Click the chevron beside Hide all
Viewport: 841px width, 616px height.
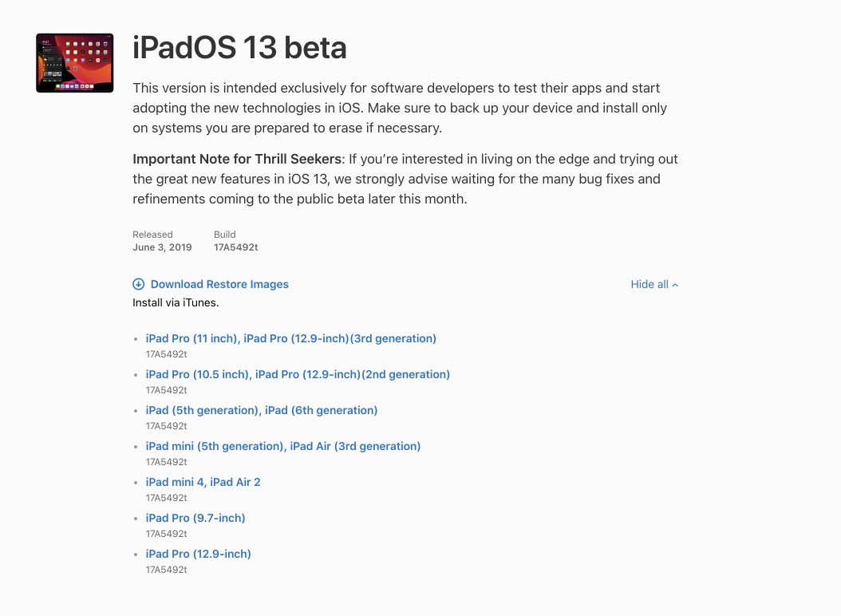[676, 285]
